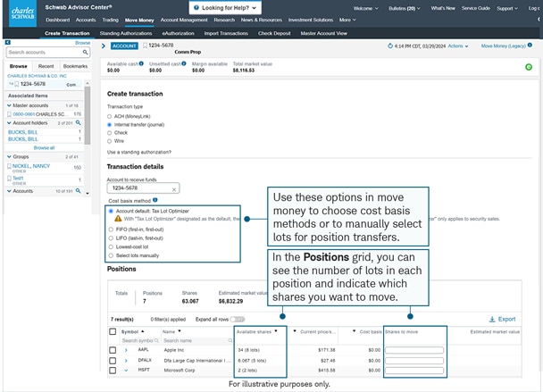The height and width of the screenshot is (392, 543).
Task: Collapse the MSFT row lots
Action: coord(126,371)
